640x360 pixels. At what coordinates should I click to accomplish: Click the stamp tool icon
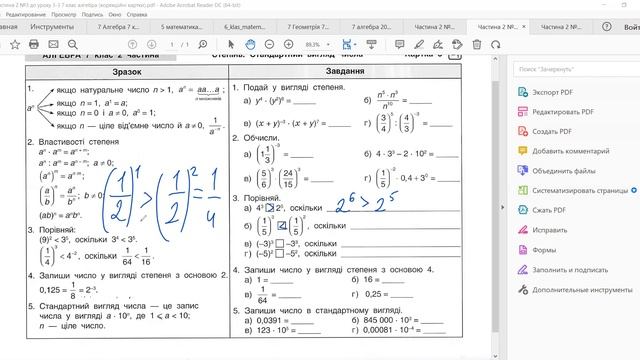pyautogui.click(x=457, y=44)
